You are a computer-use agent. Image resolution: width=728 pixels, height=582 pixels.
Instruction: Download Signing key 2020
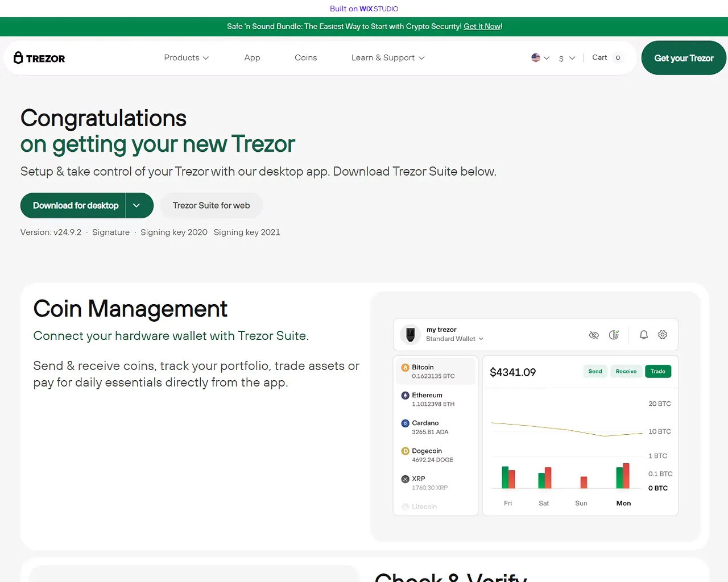click(174, 232)
